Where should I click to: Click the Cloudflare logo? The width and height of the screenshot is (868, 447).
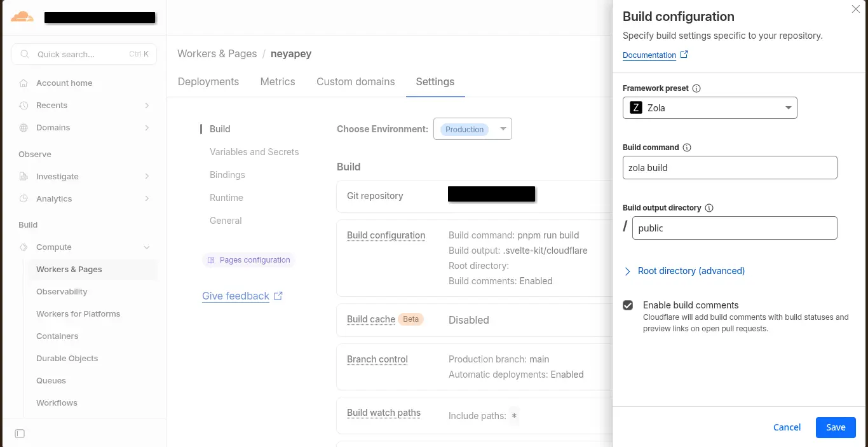(x=22, y=17)
